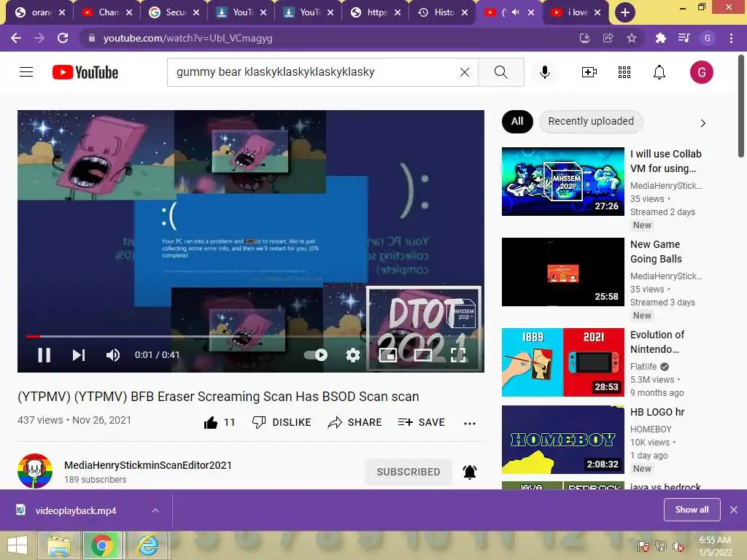747x560 pixels.
Task: Pause the video
Action: click(x=44, y=355)
